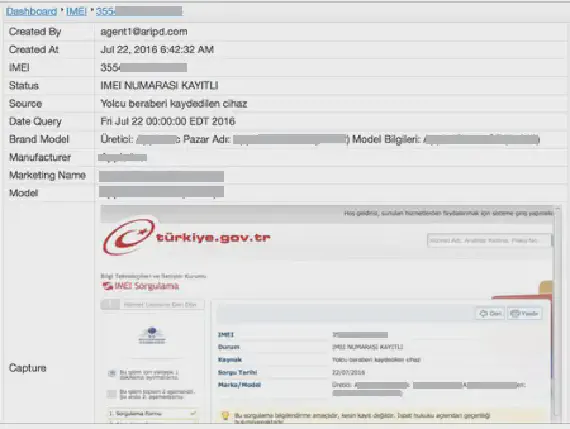The width and height of the screenshot is (570, 429).
Task: Open the IMEI breadcrumb link
Action: [76, 12]
